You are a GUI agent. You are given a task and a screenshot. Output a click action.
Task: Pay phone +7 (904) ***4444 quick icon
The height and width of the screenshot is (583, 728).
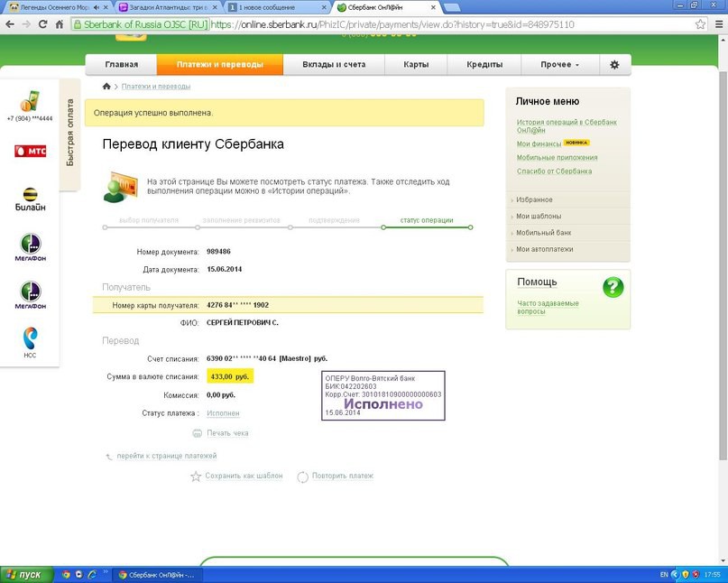click(30, 106)
